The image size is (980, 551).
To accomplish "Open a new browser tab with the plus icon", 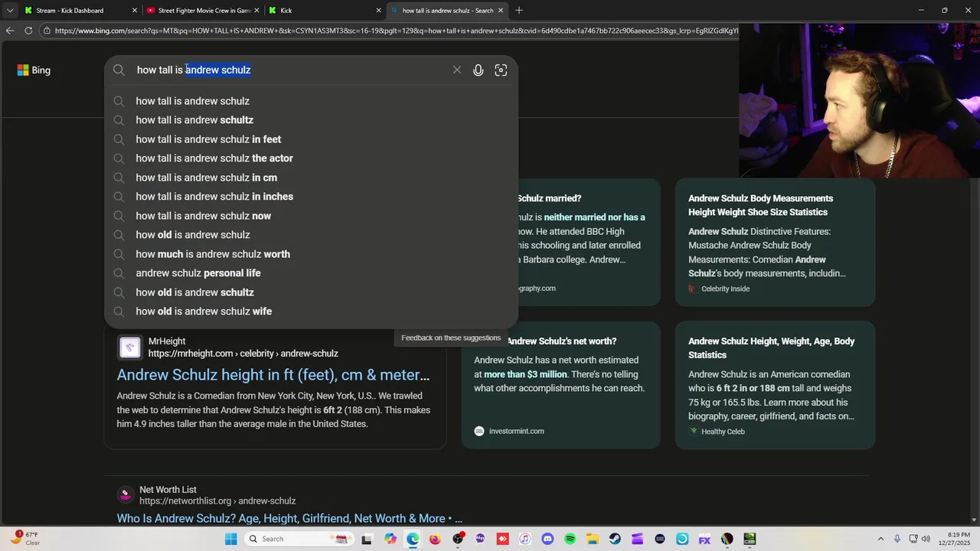I will pyautogui.click(x=519, y=10).
